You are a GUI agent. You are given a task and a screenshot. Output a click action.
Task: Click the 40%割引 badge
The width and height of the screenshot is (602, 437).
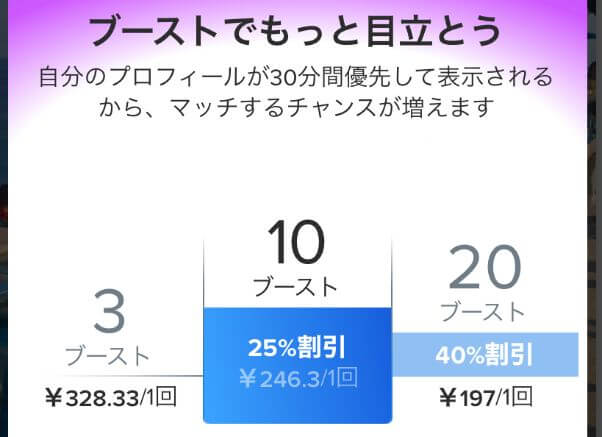coord(485,355)
